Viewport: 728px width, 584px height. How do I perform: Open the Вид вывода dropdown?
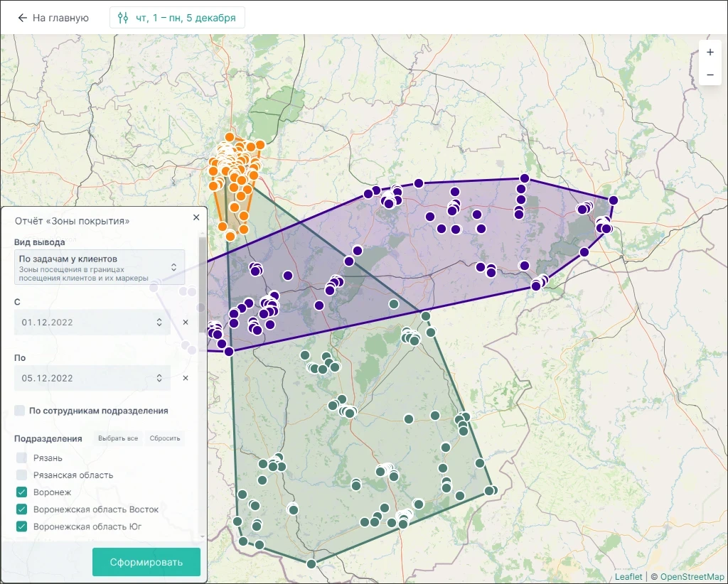click(99, 266)
